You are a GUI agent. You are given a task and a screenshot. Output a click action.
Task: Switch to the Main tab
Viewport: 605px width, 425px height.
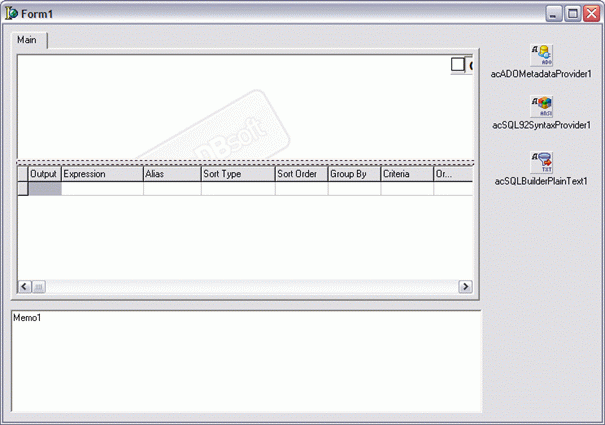(x=29, y=40)
